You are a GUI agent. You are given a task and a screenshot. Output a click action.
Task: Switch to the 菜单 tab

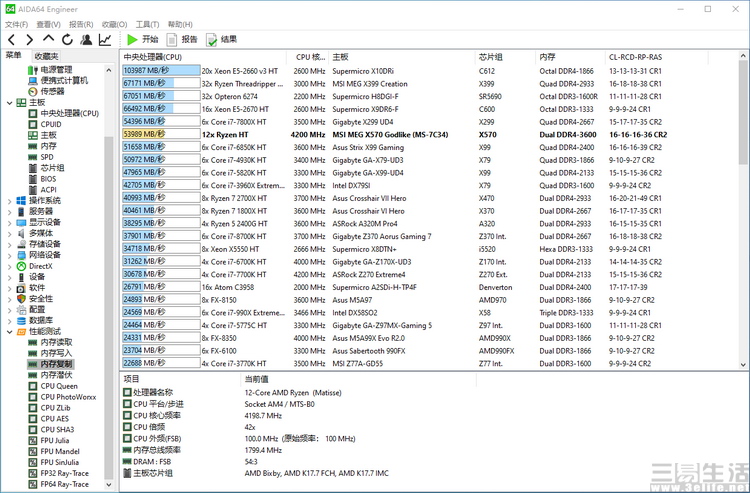tap(14, 55)
